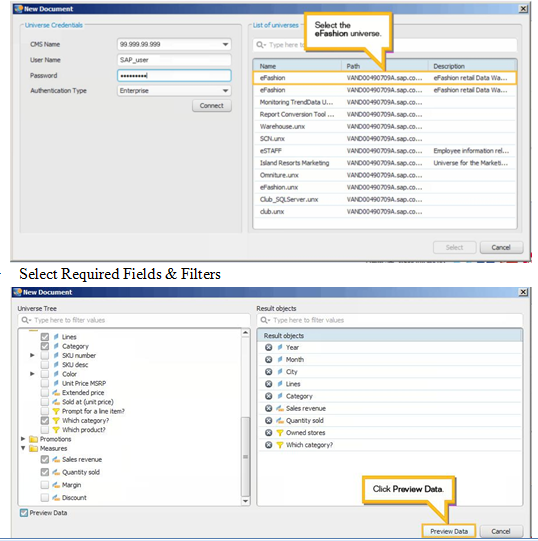Select the eSTAFF universe row
Image resolution: width=538 pixels, height=541 pixels.
384,151
